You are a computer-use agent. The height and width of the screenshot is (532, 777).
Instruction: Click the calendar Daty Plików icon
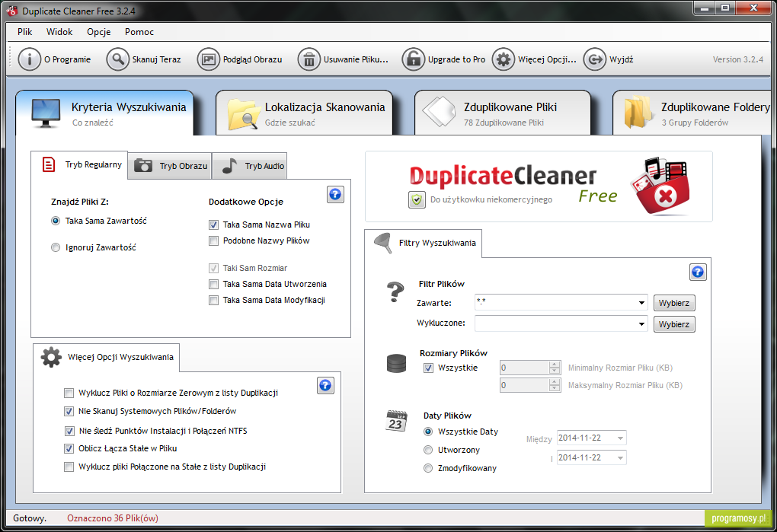coord(396,421)
